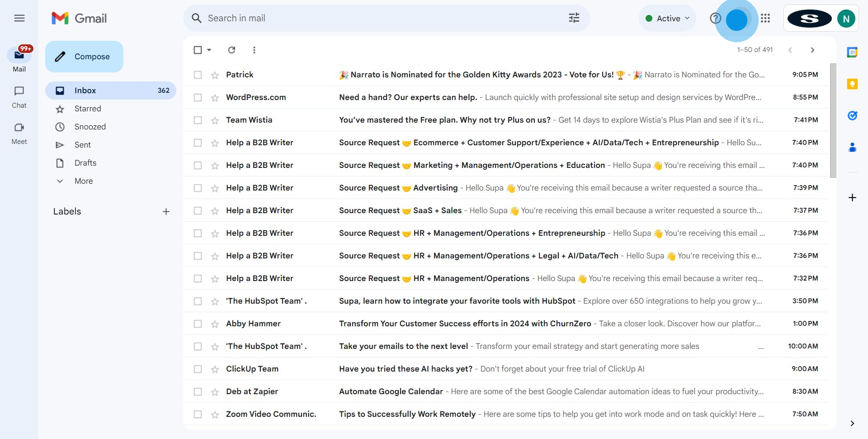
Task: Open Contacts side panel
Action: coord(852,147)
